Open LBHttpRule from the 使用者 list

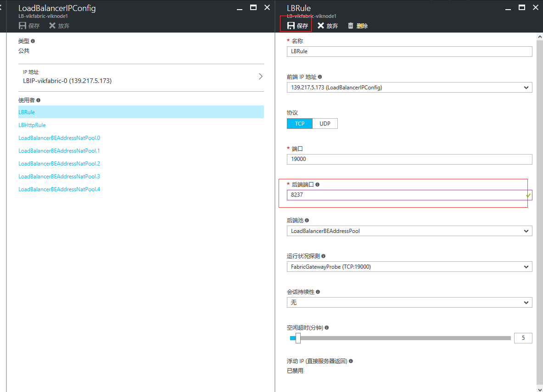[x=32, y=125]
